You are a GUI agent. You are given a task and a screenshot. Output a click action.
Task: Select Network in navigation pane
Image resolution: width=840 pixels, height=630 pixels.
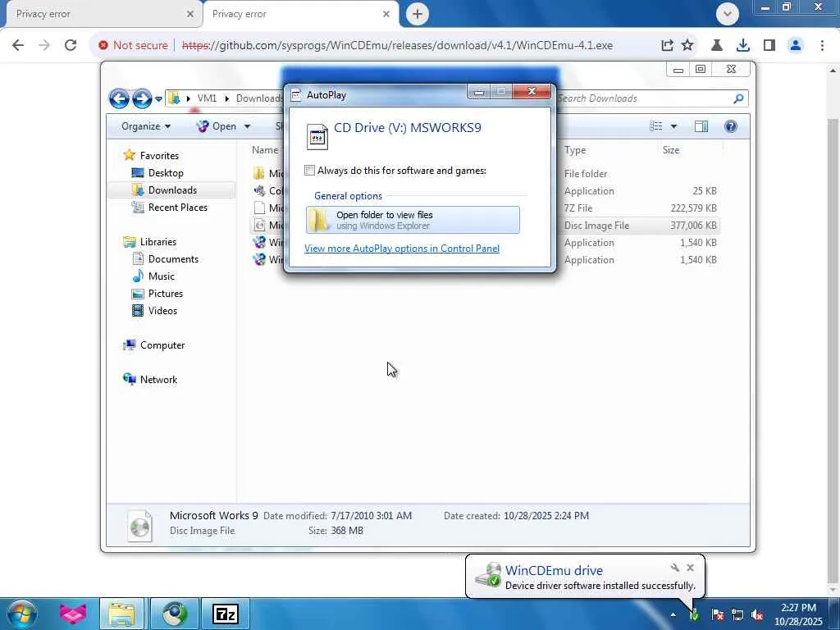158,380
